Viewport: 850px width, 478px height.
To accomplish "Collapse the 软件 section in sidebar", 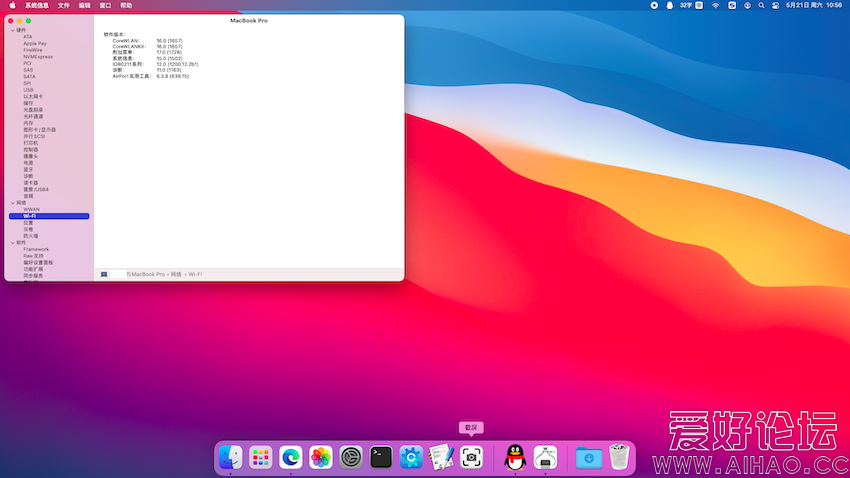I will [12, 242].
